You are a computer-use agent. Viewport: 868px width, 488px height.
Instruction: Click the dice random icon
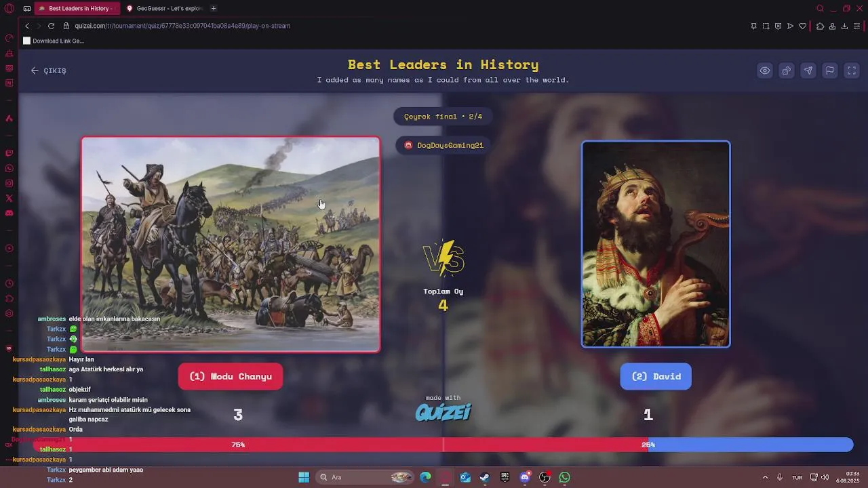[x=787, y=70]
